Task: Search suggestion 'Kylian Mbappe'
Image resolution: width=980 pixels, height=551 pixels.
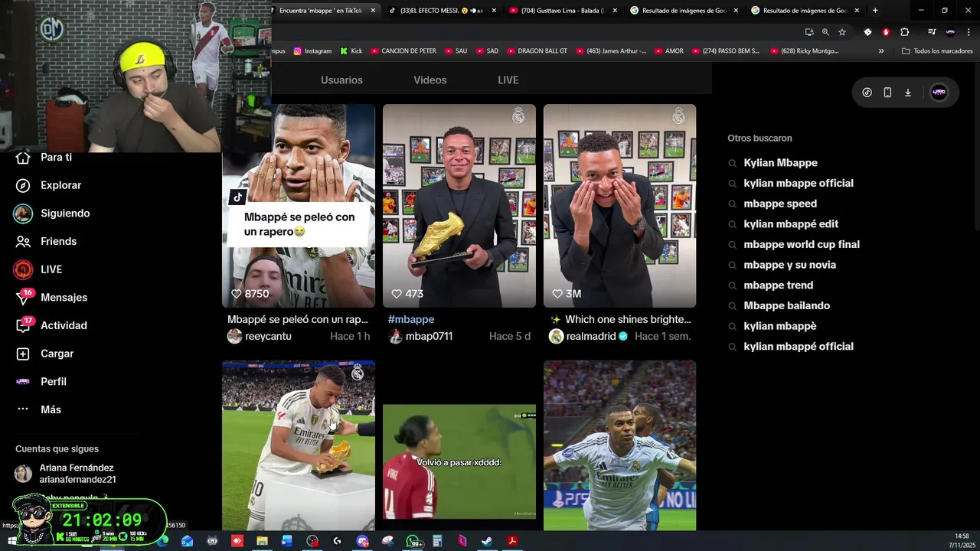Action: click(x=780, y=163)
